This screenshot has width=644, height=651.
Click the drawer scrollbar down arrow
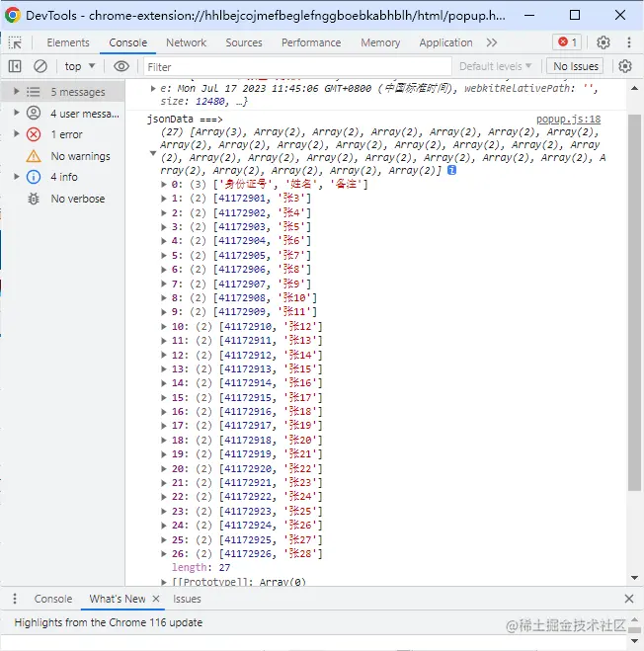(x=635, y=641)
